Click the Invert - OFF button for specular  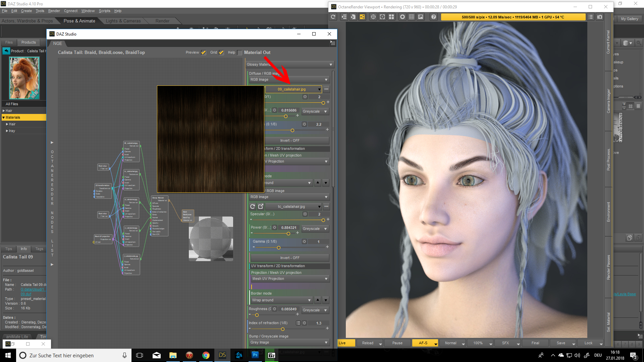pyautogui.click(x=290, y=258)
